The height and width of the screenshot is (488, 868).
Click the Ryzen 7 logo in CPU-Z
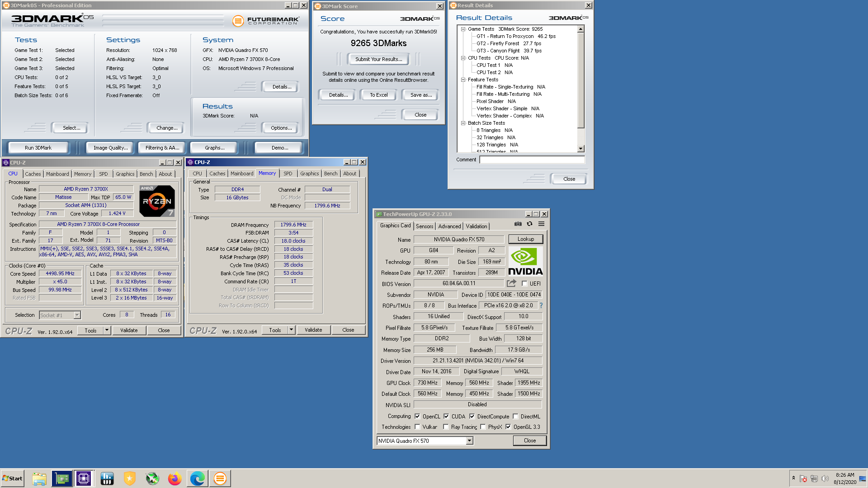click(157, 201)
